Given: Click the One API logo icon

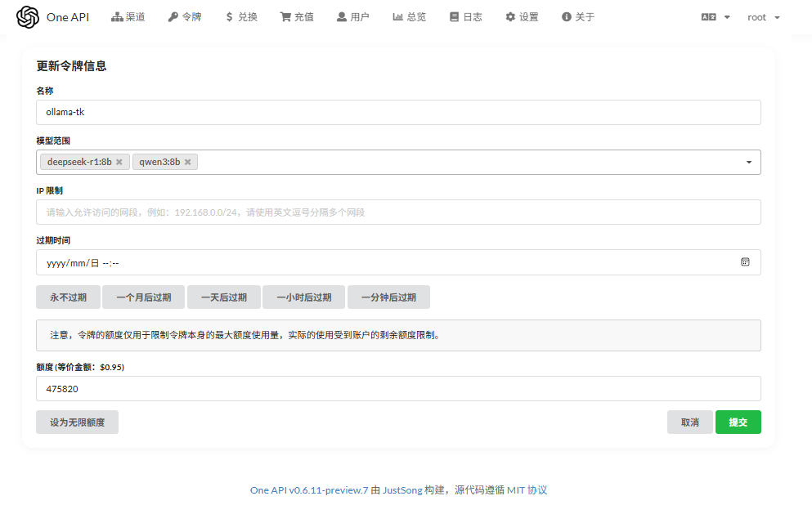Looking at the screenshot, I should coord(28,17).
